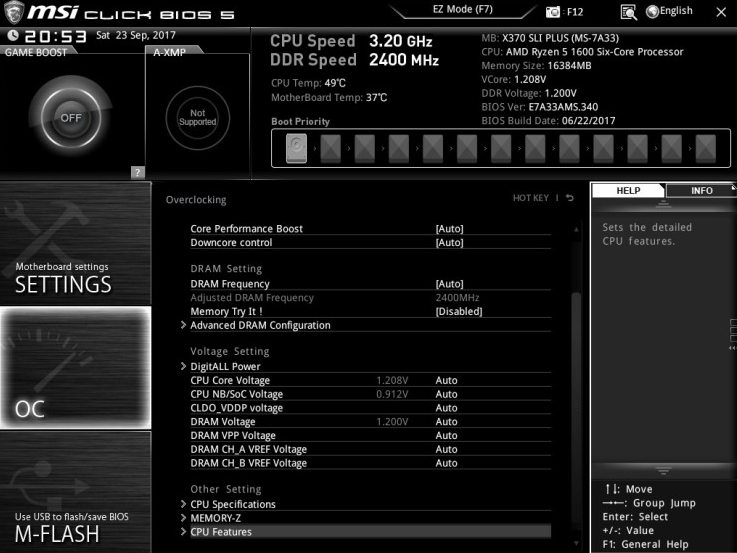The image size is (737, 553).
Task: Open the BIOS search magnifier icon
Action: click(x=628, y=12)
